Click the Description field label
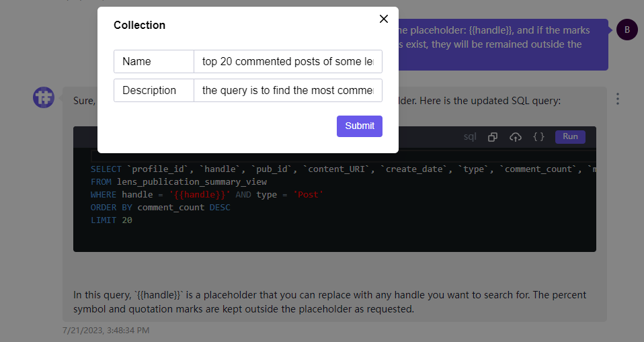The image size is (644, 342). 149,91
